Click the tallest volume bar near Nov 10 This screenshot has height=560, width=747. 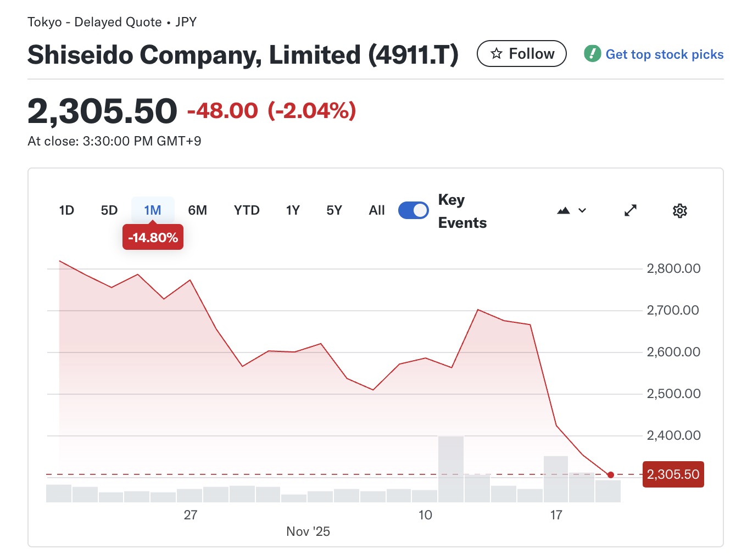coord(451,469)
